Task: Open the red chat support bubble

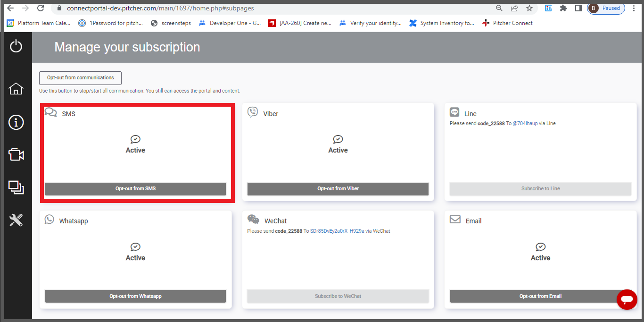Action: pyautogui.click(x=627, y=299)
